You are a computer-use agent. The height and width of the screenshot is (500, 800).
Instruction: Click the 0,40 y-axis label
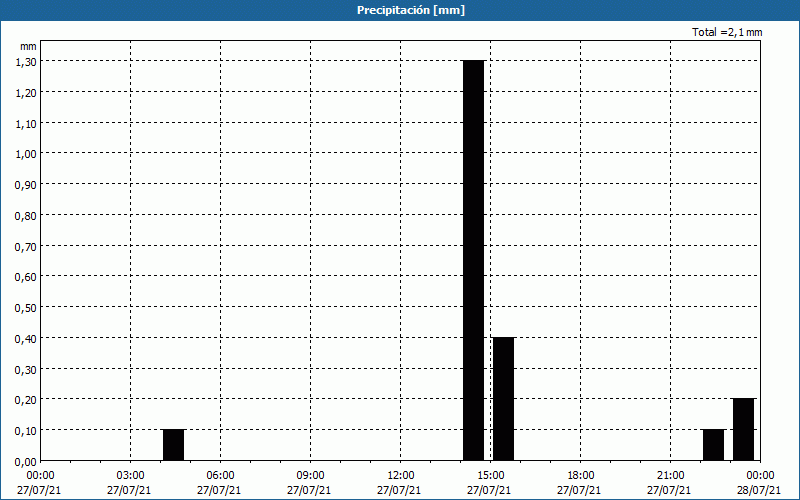26,339
